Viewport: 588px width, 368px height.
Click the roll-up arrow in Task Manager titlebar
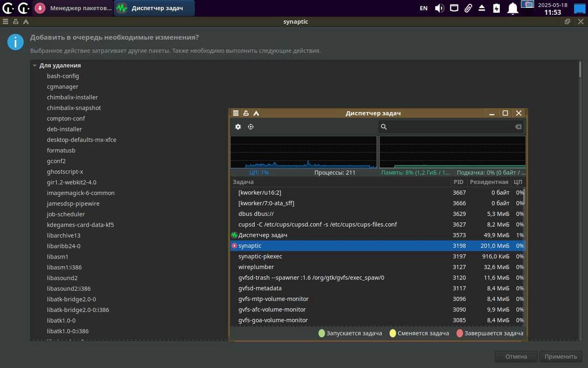tap(256, 113)
